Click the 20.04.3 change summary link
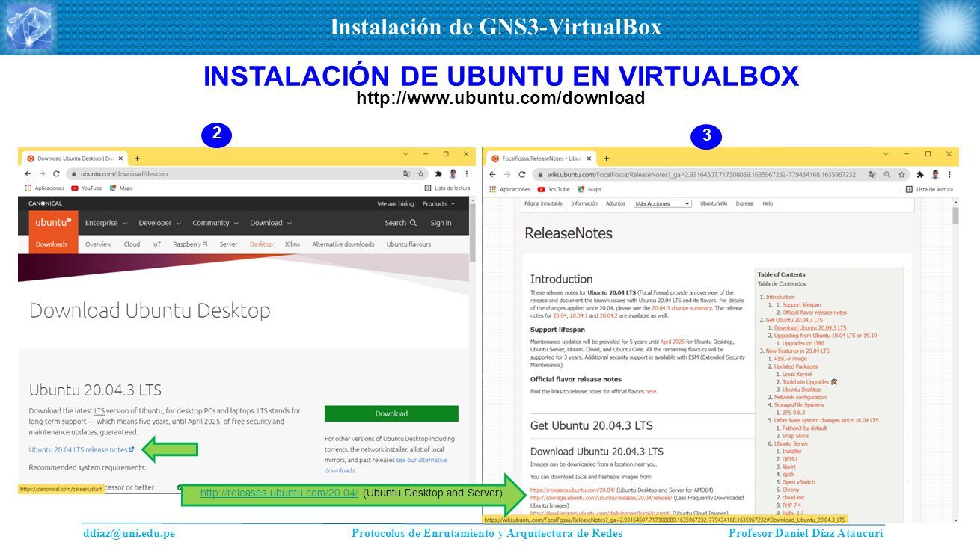The width and height of the screenshot is (980, 551). (682, 308)
